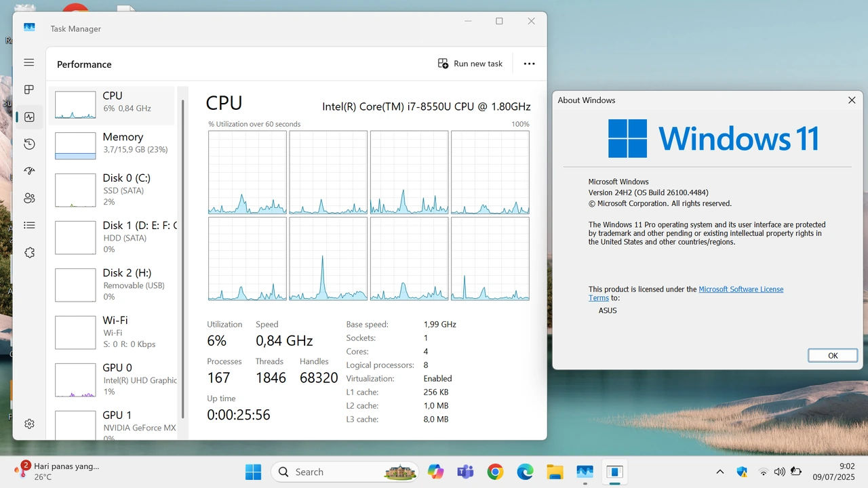Click Version 24H2 build text in About Windows
Screen dimensions: 868x488
(648, 192)
